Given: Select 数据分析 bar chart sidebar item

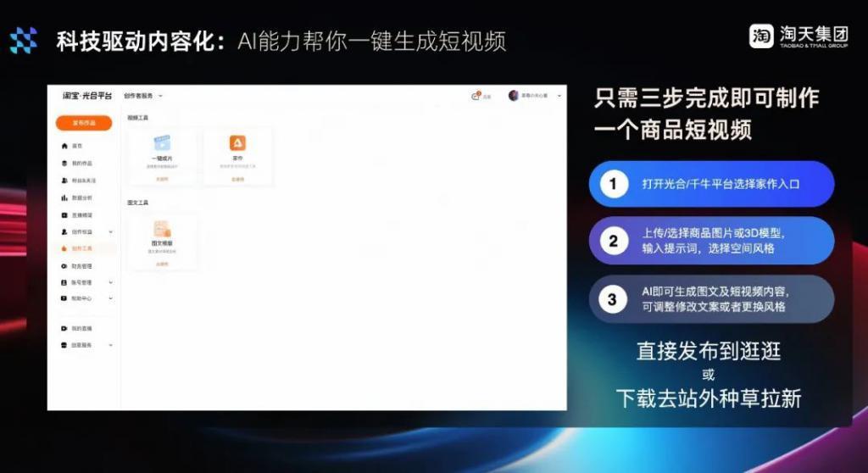Looking at the screenshot, I should pos(77,198).
